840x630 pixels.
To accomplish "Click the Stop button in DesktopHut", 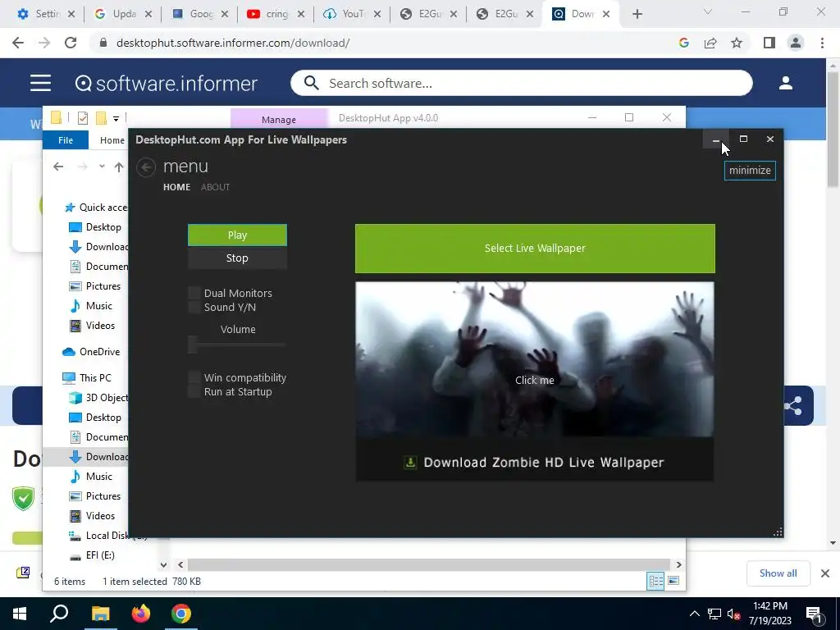I will coord(237,258).
